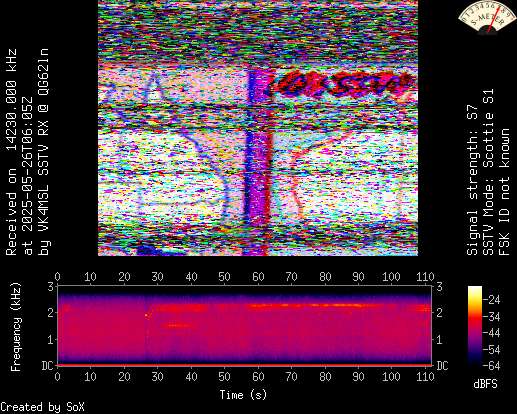Screen dimensions: 517x414
Task: Click the SSTV Mode: Scottie S1 text
Action: coord(488,172)
